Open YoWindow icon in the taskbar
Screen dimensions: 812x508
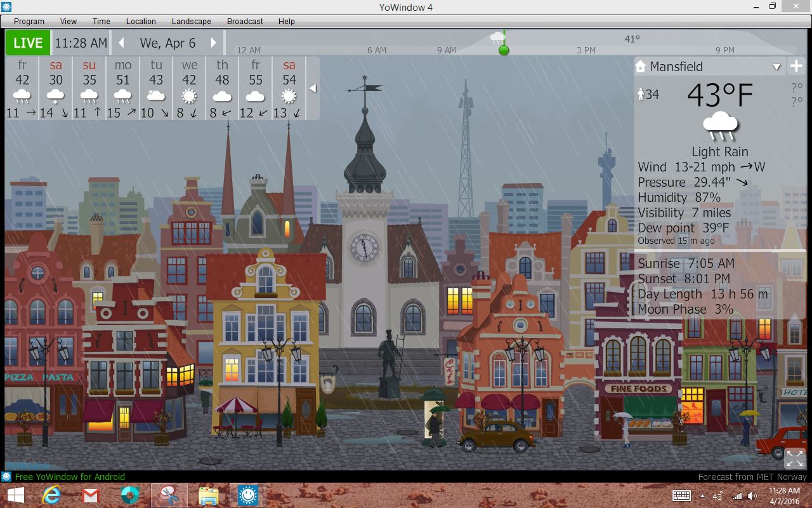tap(247, 495)
